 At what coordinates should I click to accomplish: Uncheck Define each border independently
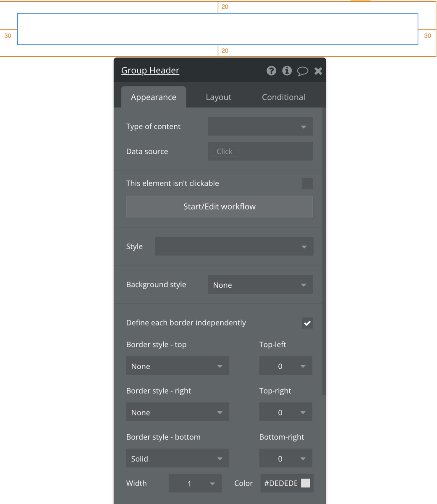(307, 323)
